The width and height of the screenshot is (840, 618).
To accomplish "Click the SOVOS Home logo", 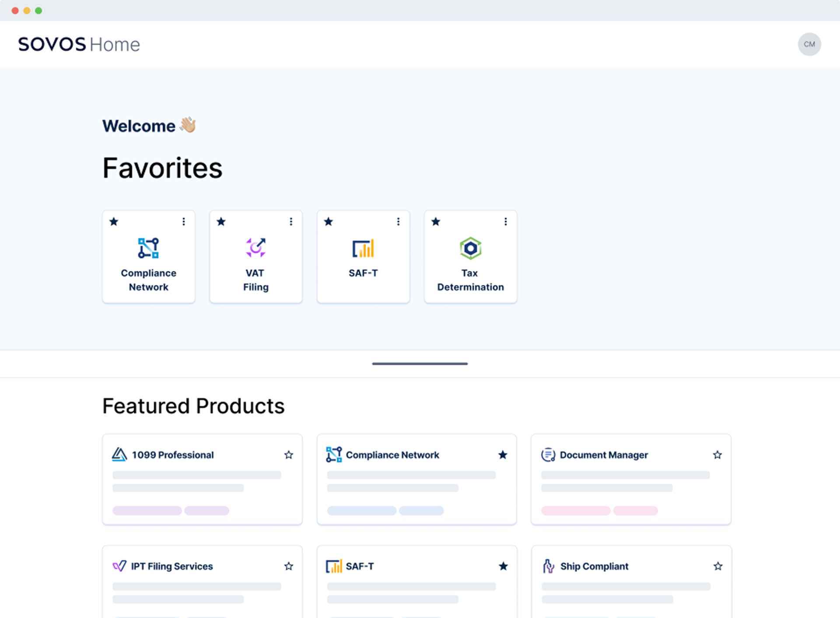I will click(x=79, y=44).
